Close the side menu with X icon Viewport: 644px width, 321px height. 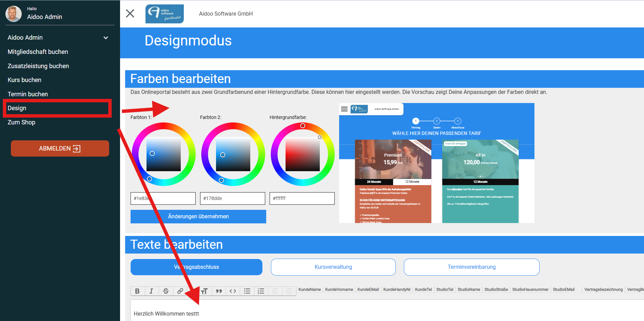coord(130,14)
